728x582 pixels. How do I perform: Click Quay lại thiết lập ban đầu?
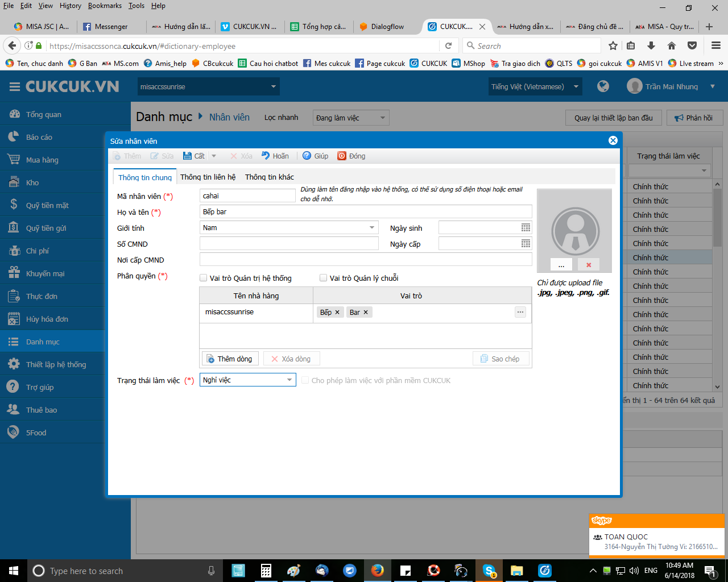tap(614, 118)
